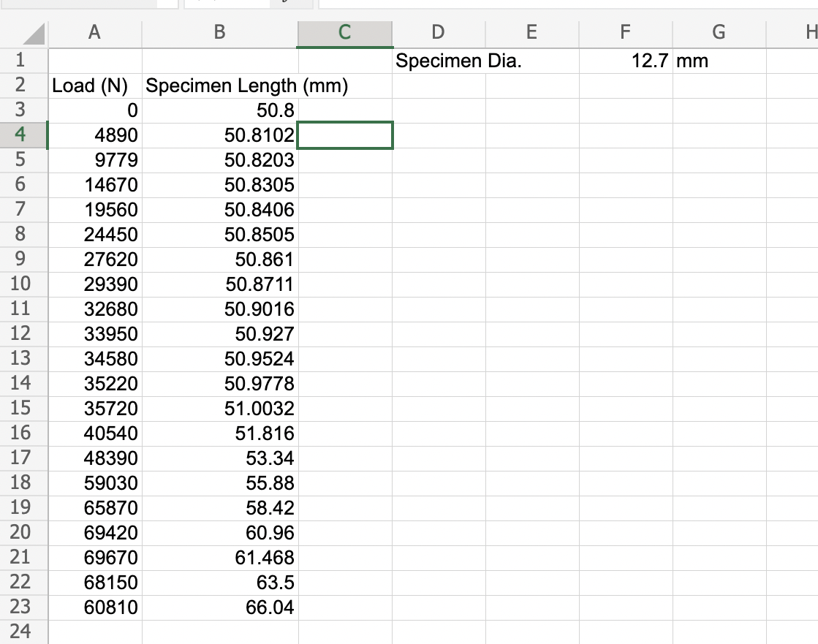Select column A header
This screenshot has height=644, width=818.
94,32
